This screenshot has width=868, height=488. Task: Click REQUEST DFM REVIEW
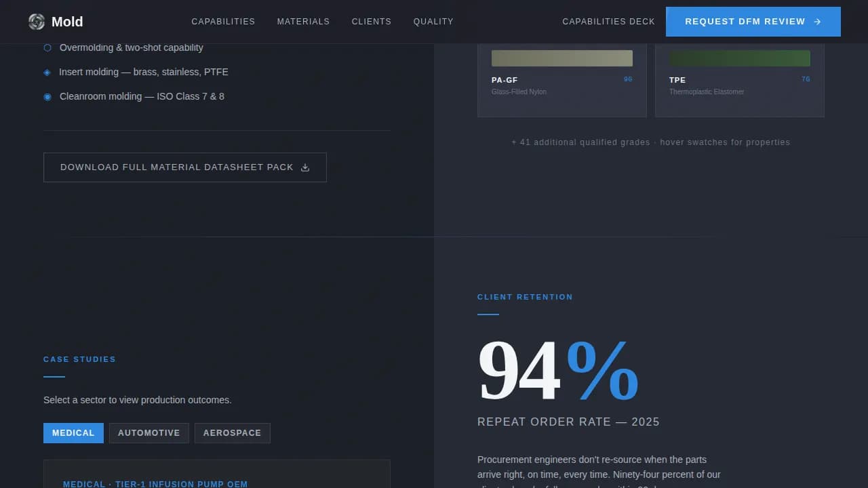pos(753,21)
